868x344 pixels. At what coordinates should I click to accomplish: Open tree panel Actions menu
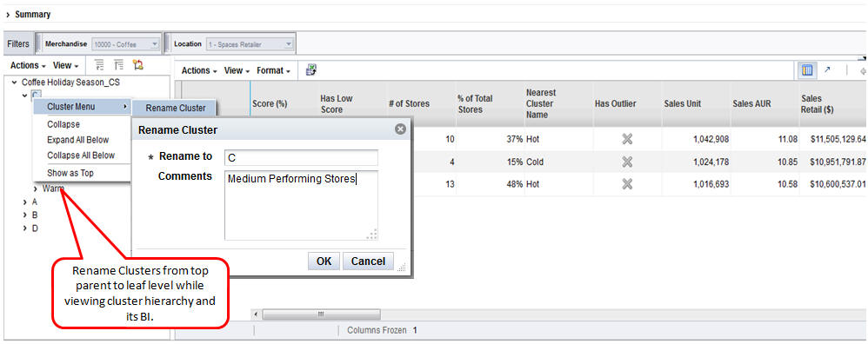pyautogui.click(x=28, y=65)
